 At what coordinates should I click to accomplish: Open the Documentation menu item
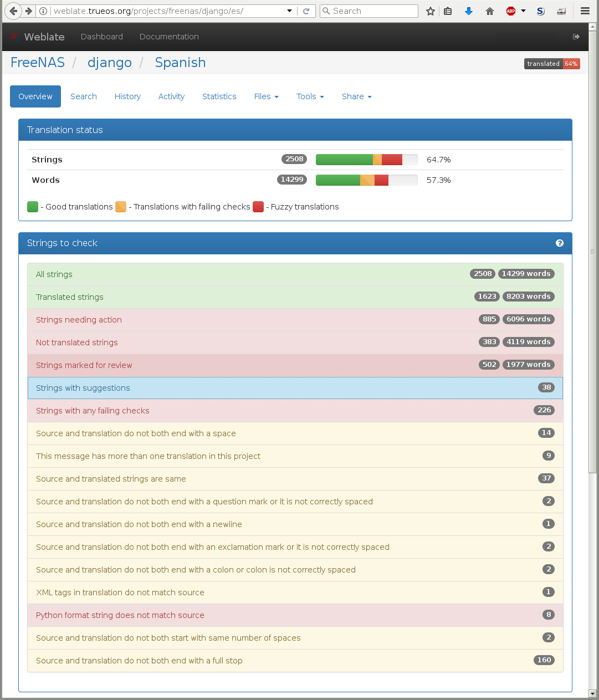(x=169, y=37)
